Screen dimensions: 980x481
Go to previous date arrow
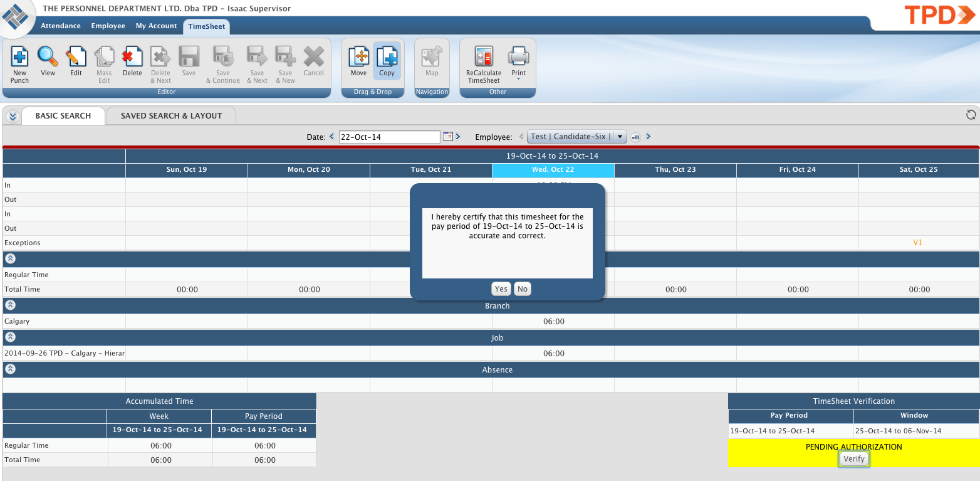click(331, 136)
